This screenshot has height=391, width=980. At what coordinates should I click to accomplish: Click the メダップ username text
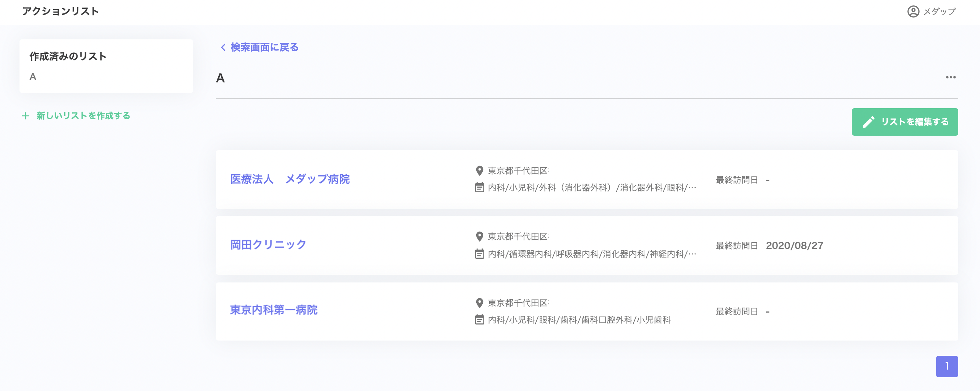point(939,11)
